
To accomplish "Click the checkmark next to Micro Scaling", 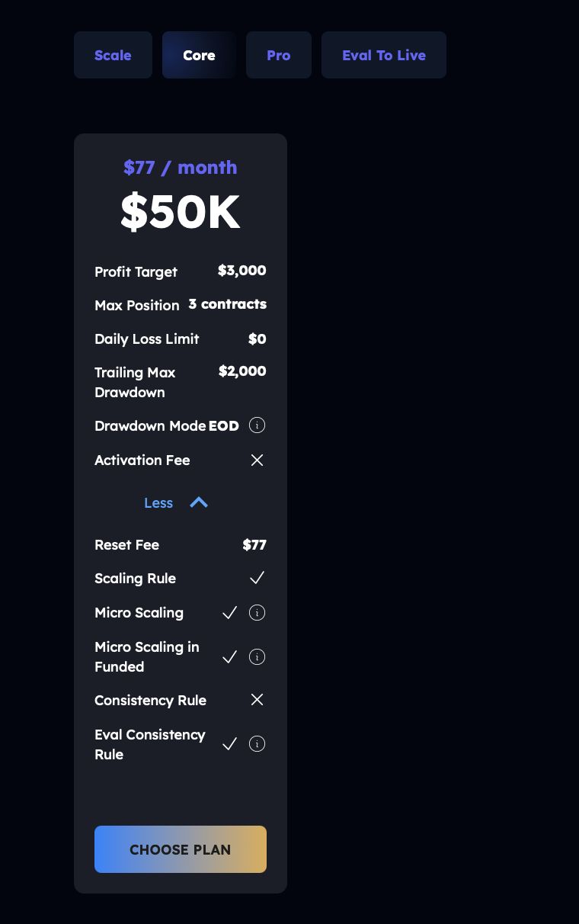I will click(x=229, y=613).
